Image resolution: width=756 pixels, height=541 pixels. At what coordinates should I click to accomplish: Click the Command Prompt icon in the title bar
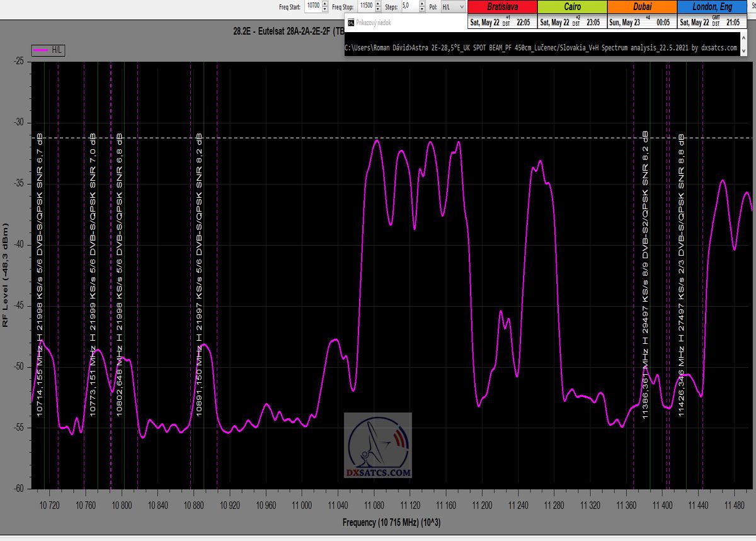(x=350, y=22)
